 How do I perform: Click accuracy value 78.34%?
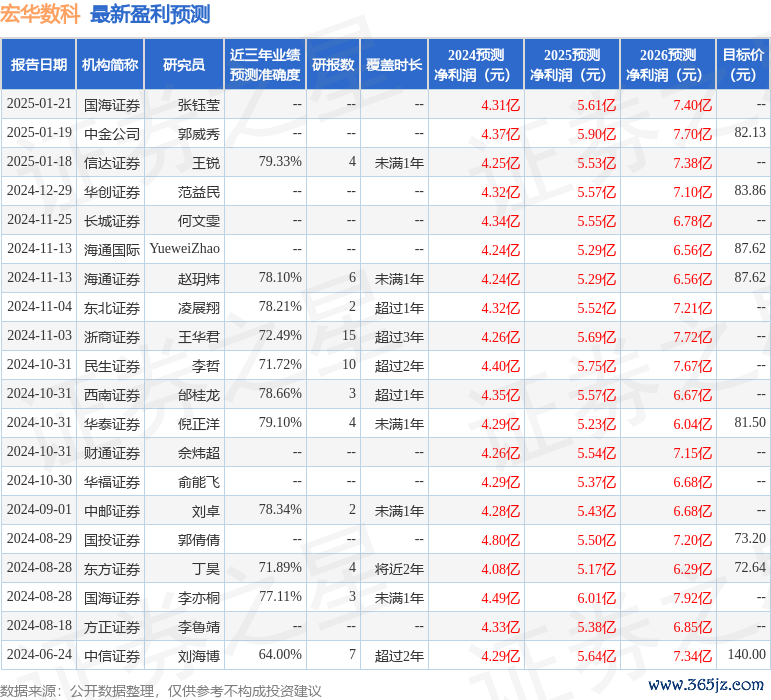(280, 509)
